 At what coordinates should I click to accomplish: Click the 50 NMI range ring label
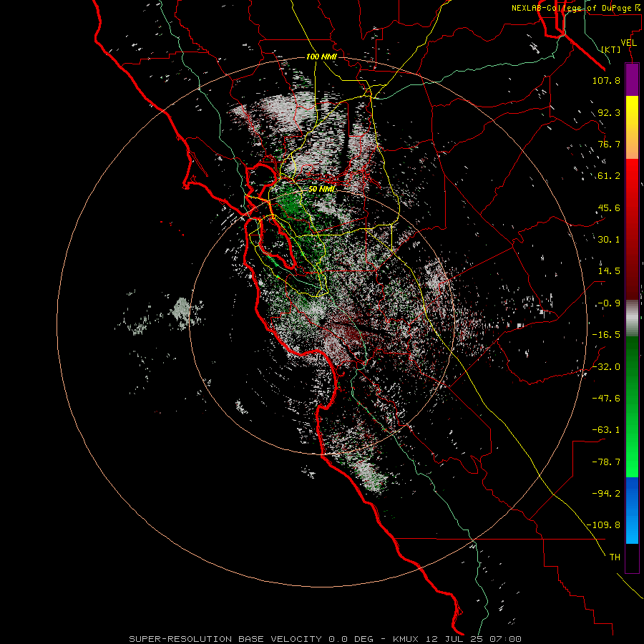pyautogui.click(x=321, y=189)
